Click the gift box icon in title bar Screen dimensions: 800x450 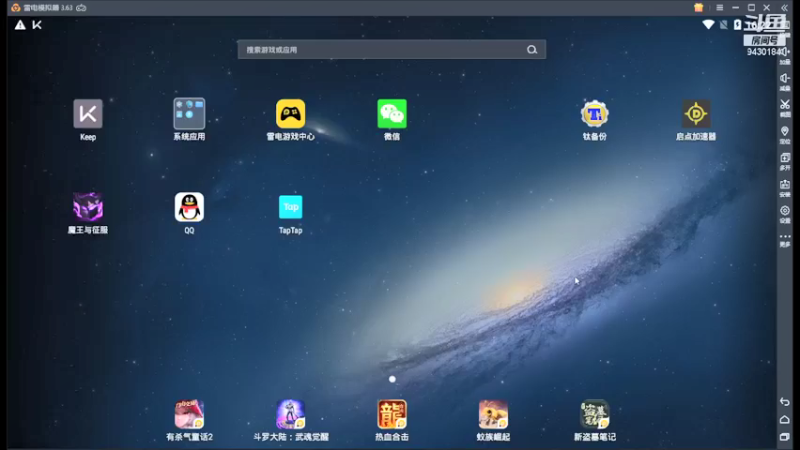698,8
